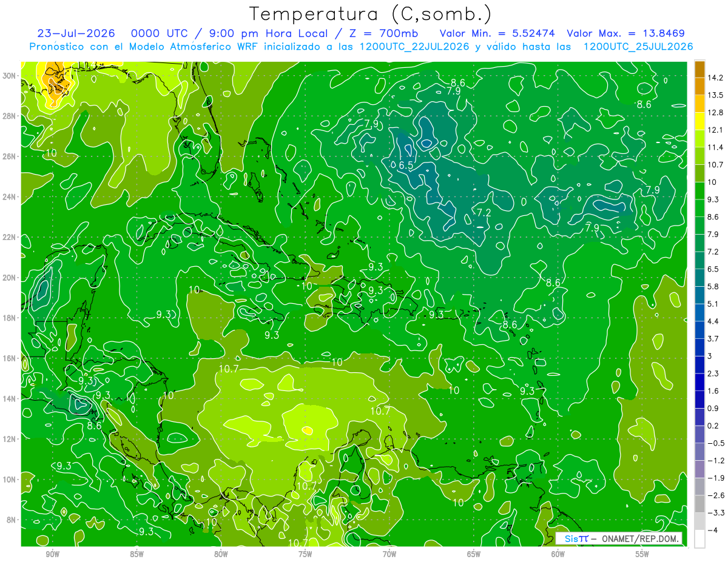
Task: Click the 12N latitude axis label
Action: coord(10,439)
